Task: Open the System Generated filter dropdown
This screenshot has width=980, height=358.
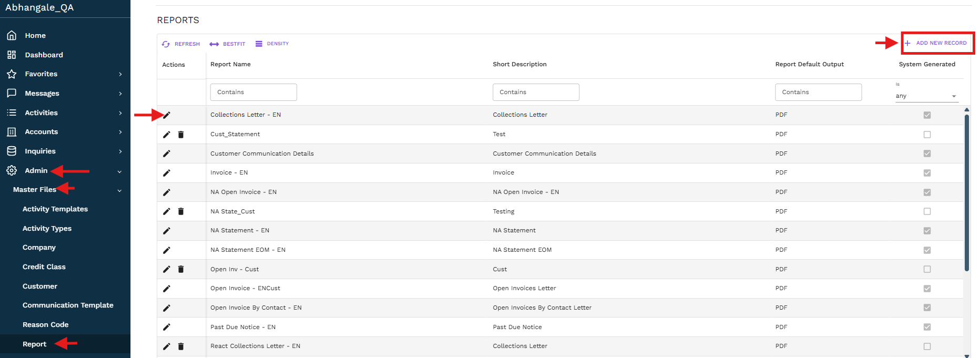Action: pos(926,96)
